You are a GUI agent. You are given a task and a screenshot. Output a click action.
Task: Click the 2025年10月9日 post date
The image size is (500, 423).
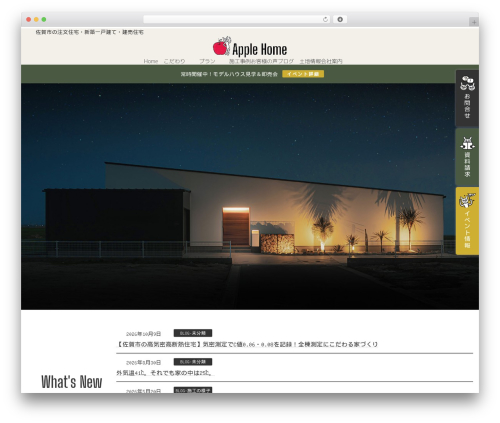tap(143, 334)
